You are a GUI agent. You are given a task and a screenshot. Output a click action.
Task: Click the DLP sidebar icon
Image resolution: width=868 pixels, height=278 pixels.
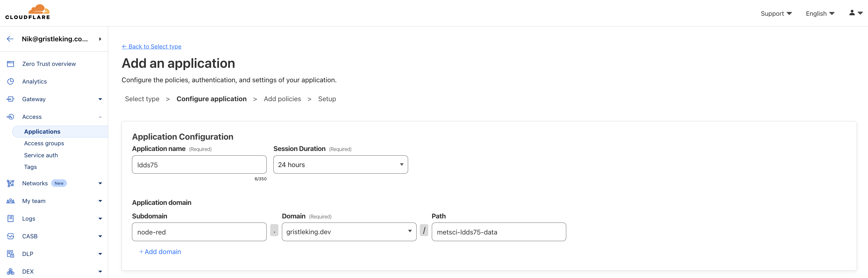(x=10, y=254)
